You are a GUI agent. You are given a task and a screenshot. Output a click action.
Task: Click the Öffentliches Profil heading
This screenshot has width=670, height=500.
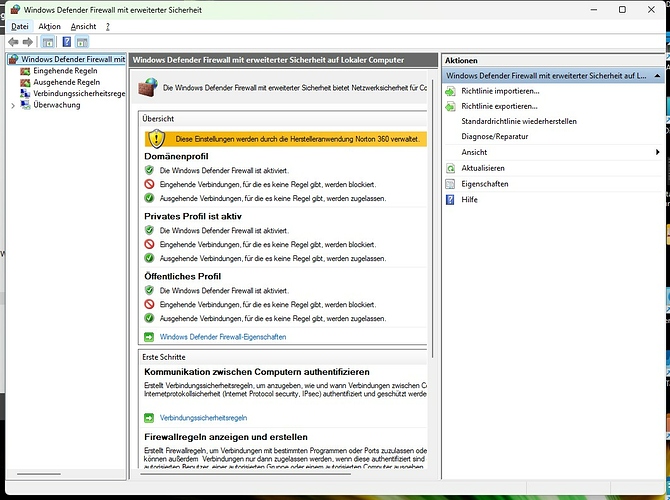point(182,276)
